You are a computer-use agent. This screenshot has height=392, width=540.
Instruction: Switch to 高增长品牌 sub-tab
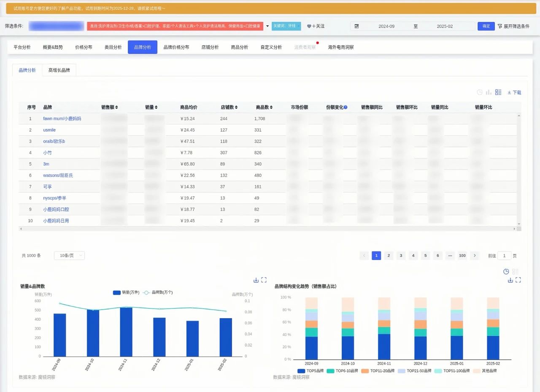[x=59, y=70]
